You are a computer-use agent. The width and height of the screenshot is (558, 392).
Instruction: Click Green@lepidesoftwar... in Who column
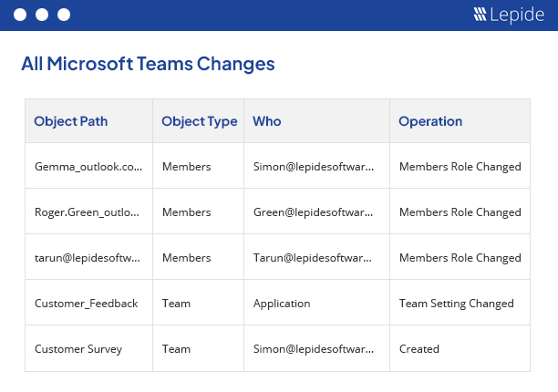coord(313,212)
